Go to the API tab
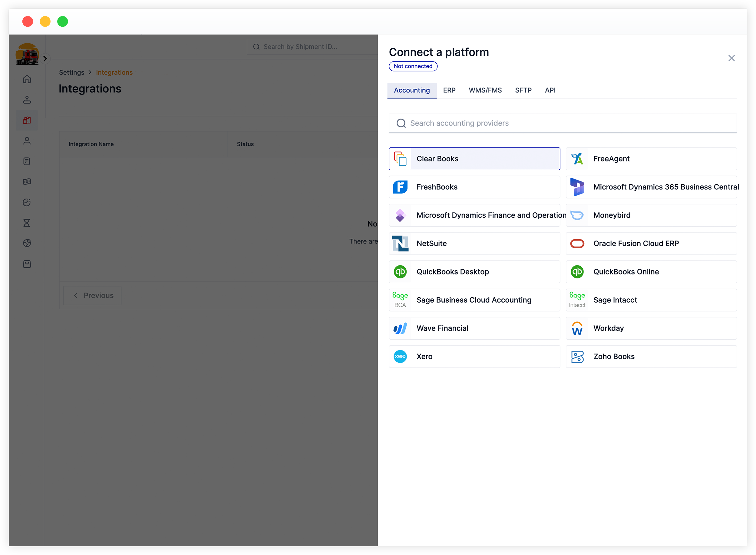 click(550, 90)
